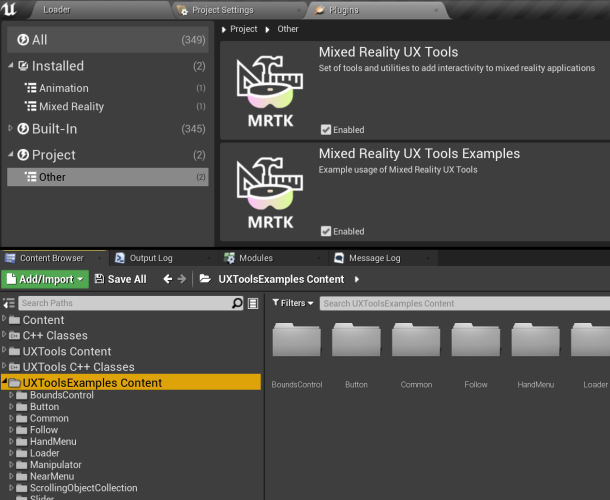Click the Other breadcrumb in plugins path
This screenshot has height=500, width=610.
[x=288, y=29]
